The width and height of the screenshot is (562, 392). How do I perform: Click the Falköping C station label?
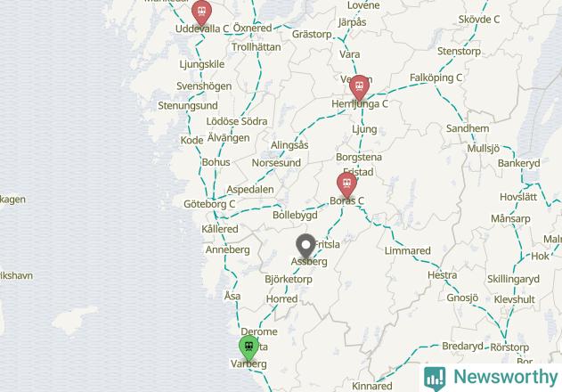[x=436, y=78]
